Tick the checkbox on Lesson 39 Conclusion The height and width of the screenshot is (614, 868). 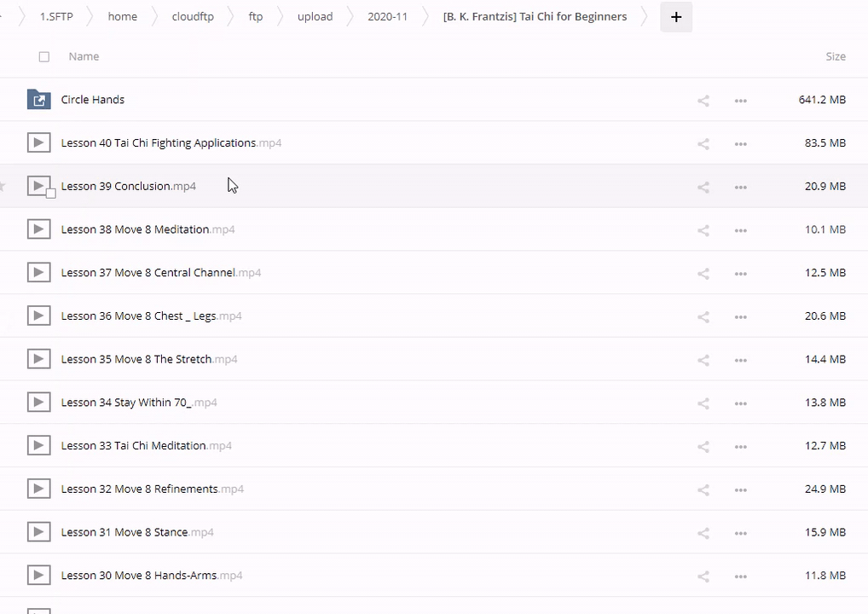tap(51, 194)
